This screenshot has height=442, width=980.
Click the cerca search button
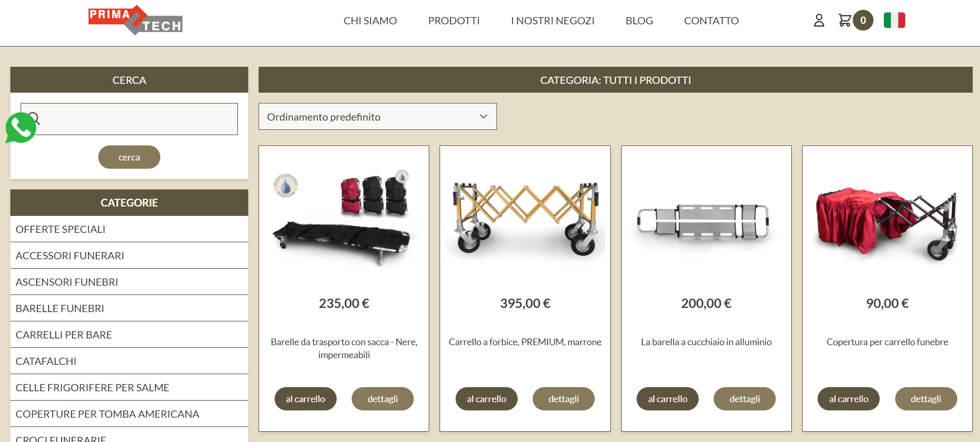click(x=129, y=157)
